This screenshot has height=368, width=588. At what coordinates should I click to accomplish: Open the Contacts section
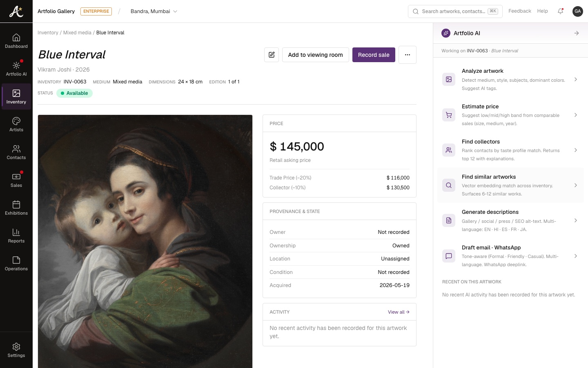(x=16, y=152)
